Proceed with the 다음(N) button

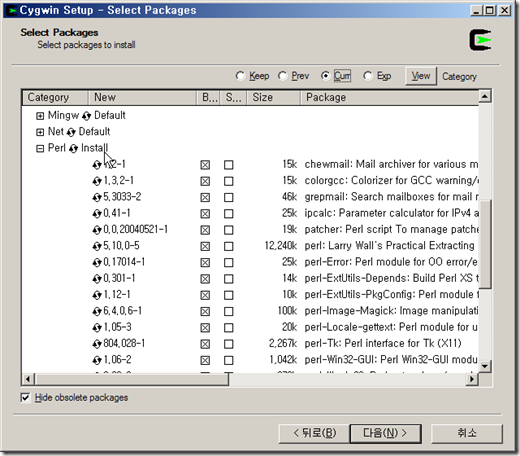coord(386,433)
